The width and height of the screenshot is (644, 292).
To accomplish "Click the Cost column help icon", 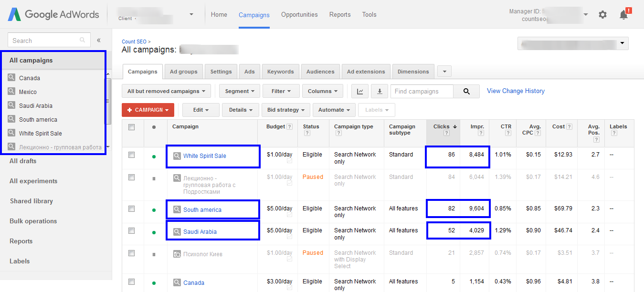I will 569,127.
